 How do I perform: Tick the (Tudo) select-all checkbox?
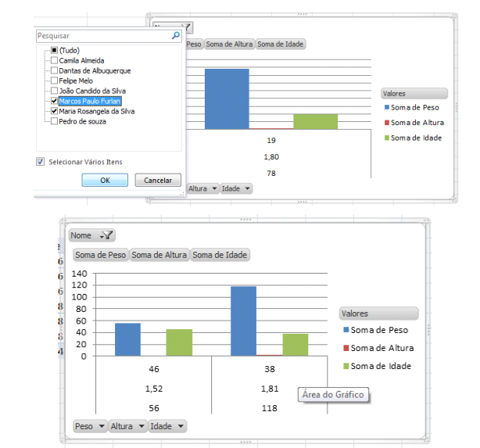tap(53, 50)
